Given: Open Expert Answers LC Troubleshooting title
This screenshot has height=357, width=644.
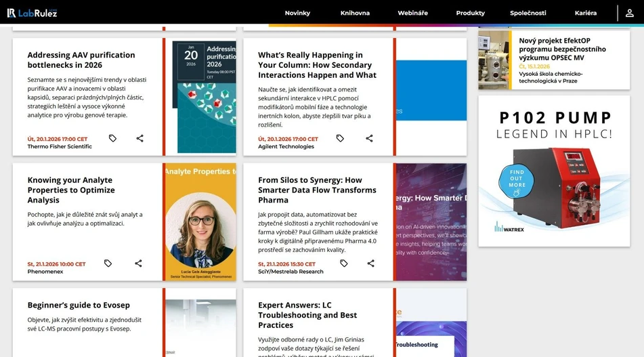Looking at the screenshot, I should coord(307,315).
